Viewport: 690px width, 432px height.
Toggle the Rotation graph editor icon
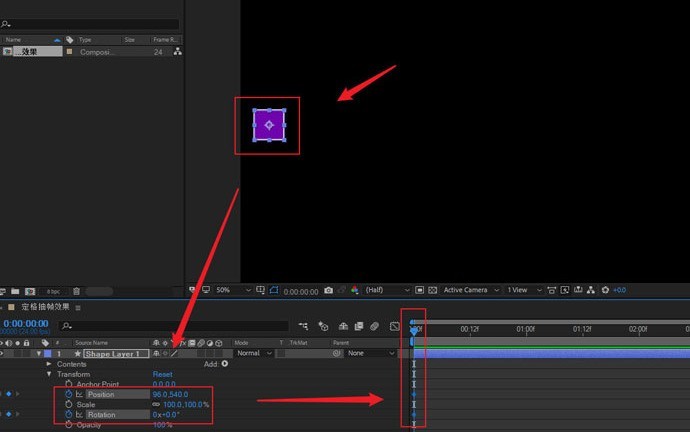(80, 415)
